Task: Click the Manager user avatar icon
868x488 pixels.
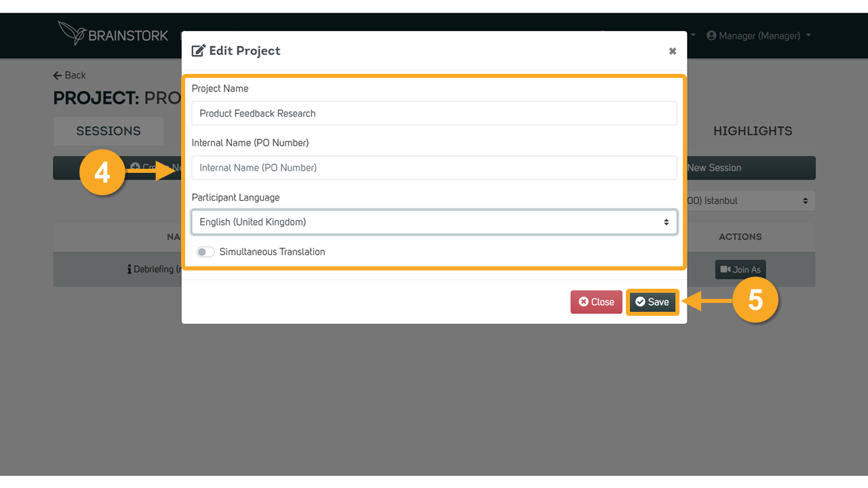Action: coord(711,35)
